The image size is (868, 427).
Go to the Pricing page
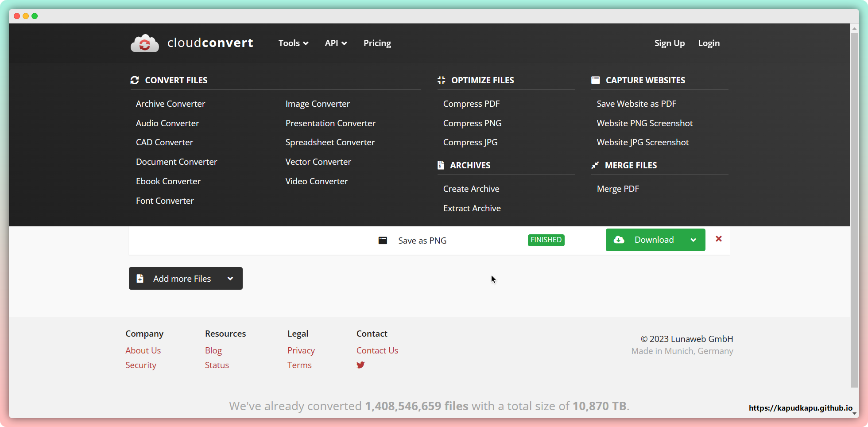[x=377, y=43]
